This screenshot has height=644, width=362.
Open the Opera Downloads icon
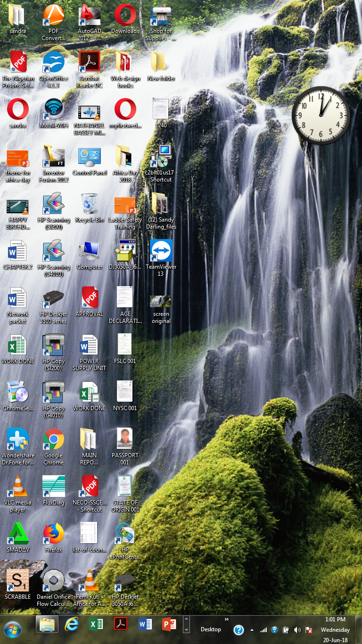[x=125, y=15]
